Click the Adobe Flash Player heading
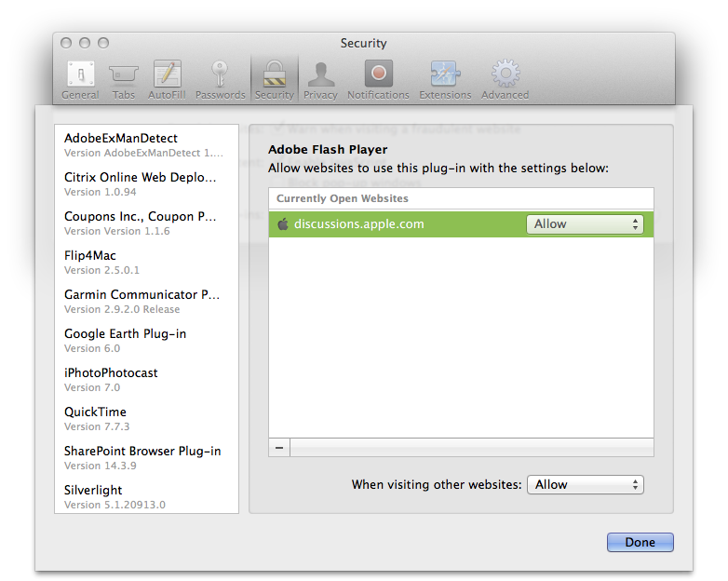Image resolution: width=728 pixels, height=581 pixels. [x=328, y=150]
